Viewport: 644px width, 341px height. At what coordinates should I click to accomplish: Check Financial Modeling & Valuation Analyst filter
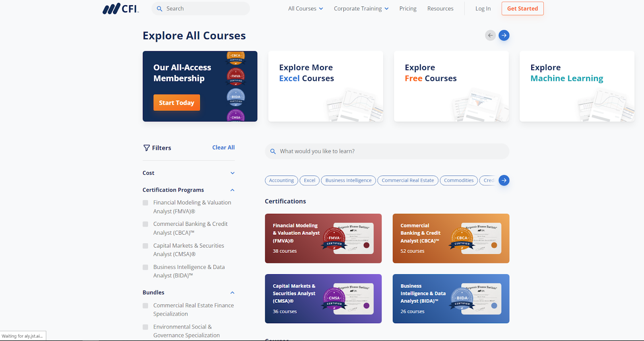pyautogui.click(x=145, y=203)
